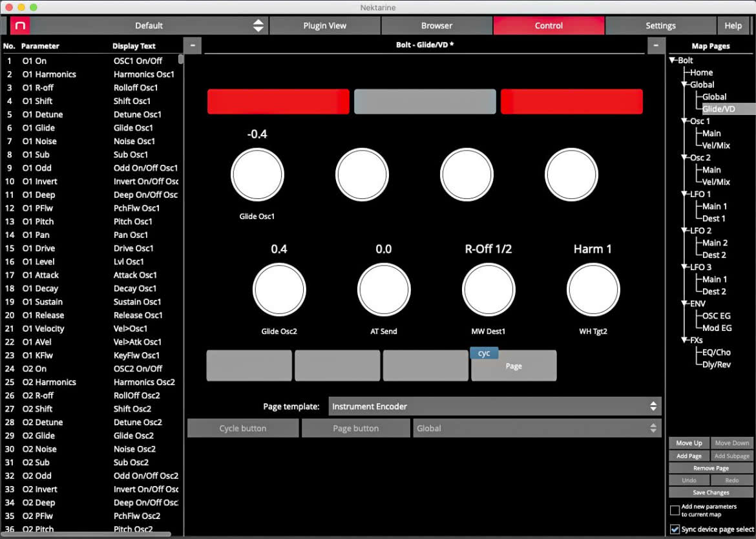Switch to the Plugin View tab
This screenshot has height=539, width=756.
[x=324, y=26]
